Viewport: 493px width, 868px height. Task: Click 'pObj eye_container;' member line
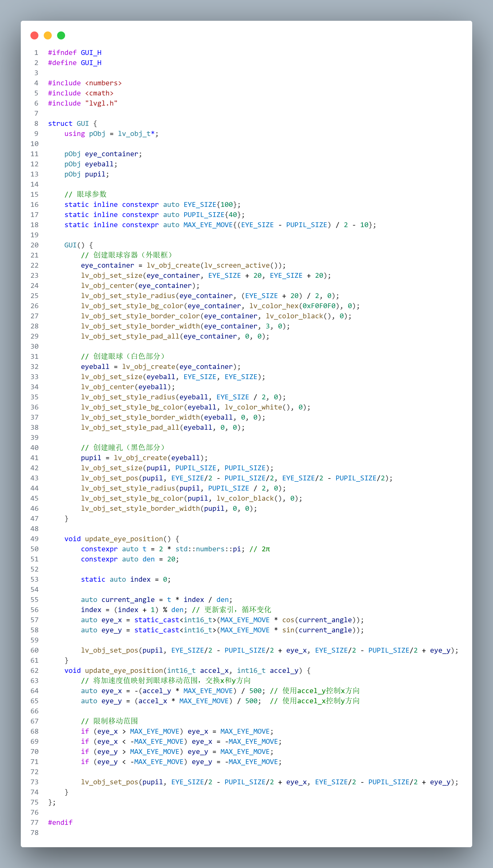(103, 154)
